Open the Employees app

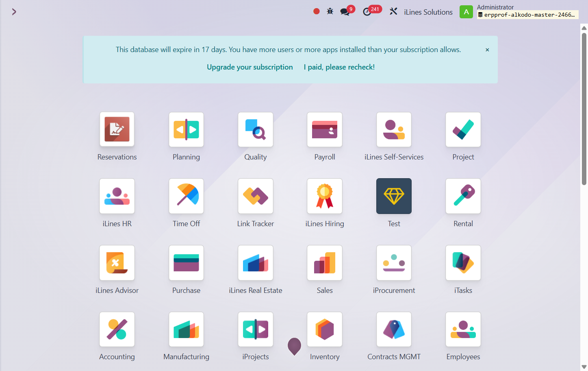coord(463,330)
